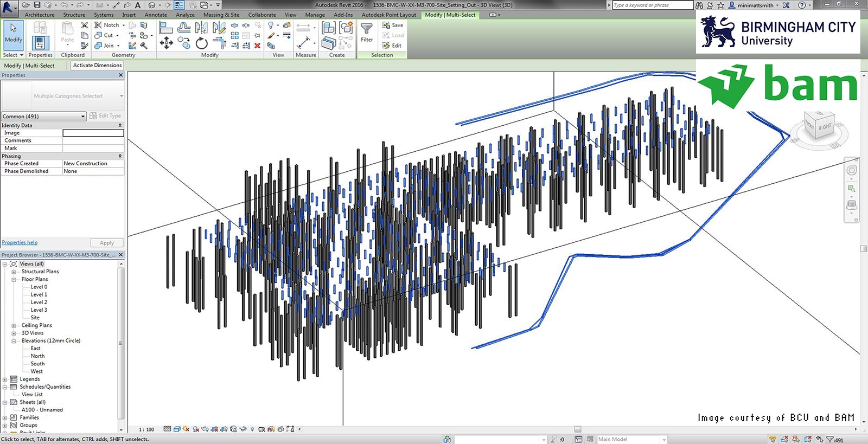Screen dimensions: 868x444
Task: Open the Level 2 floor plan
Action: (x=39, y=302)
